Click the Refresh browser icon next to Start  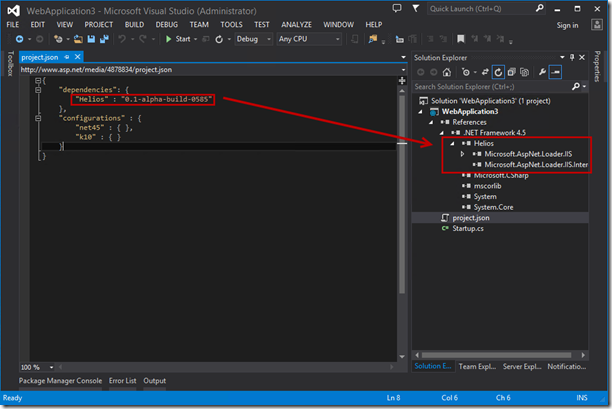click(x=219, y=39)
